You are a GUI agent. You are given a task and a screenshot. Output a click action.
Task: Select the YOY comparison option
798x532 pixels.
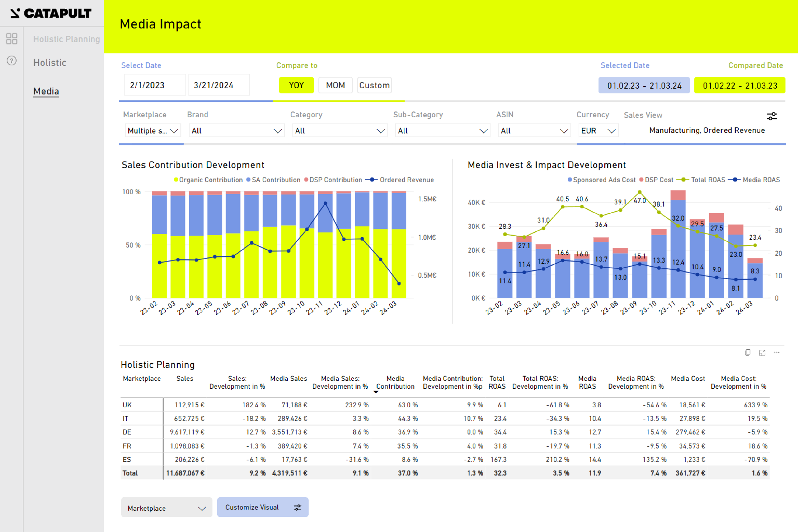pos(296,85)
